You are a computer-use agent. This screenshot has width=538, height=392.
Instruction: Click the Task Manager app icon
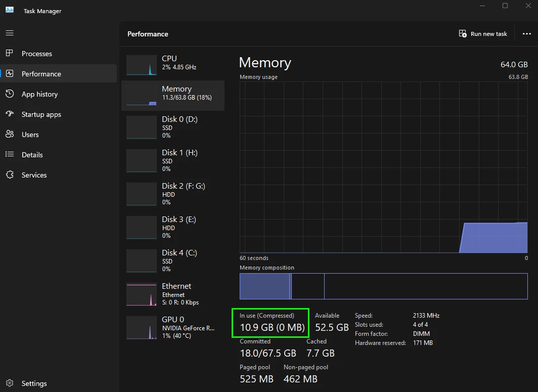click(10, 10)
